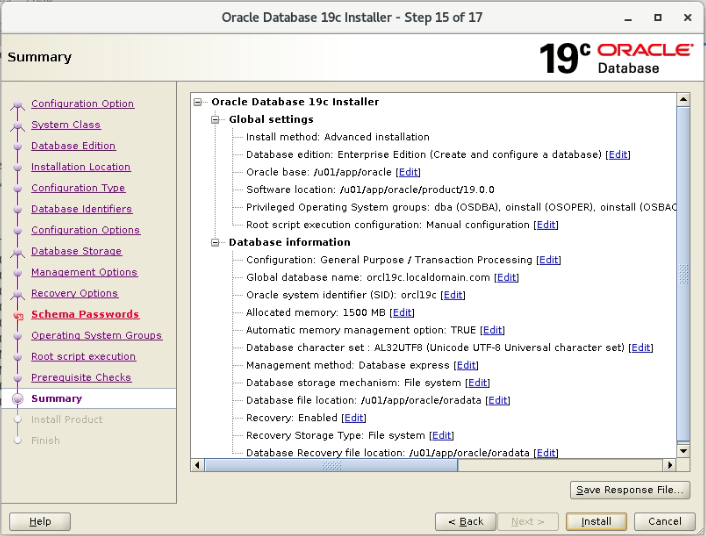This screenshot has height=536, width=706.
Task: Close the installer window
Action: pos(688,18)
